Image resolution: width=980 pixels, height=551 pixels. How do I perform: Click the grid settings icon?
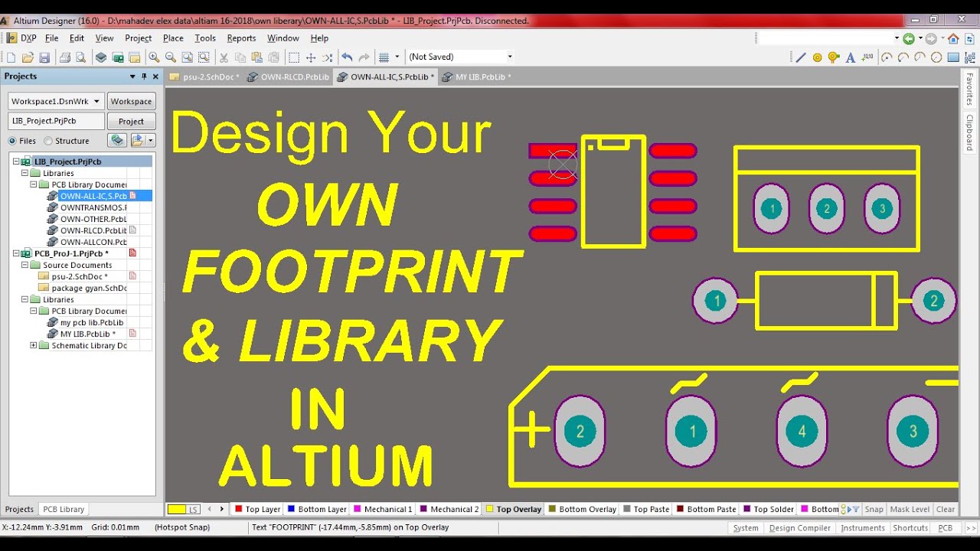tap(384, 57)
